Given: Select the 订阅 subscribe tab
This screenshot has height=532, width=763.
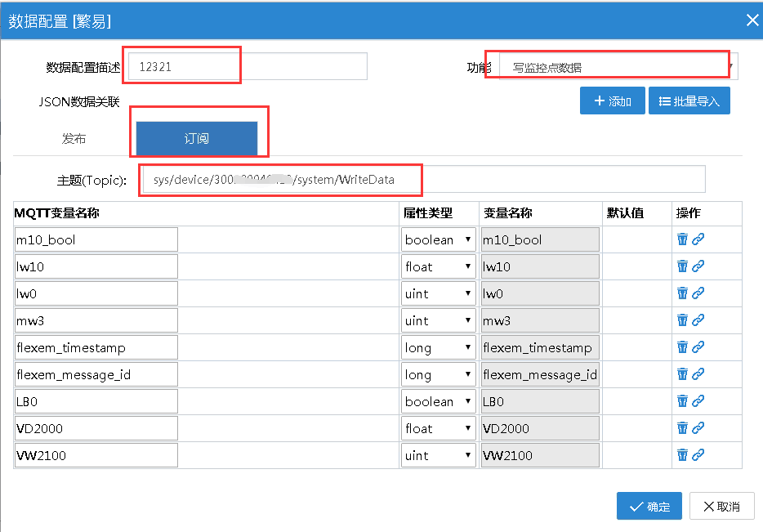Looking at the screenshot, I should pyautogui.click(x=197, y=139).
